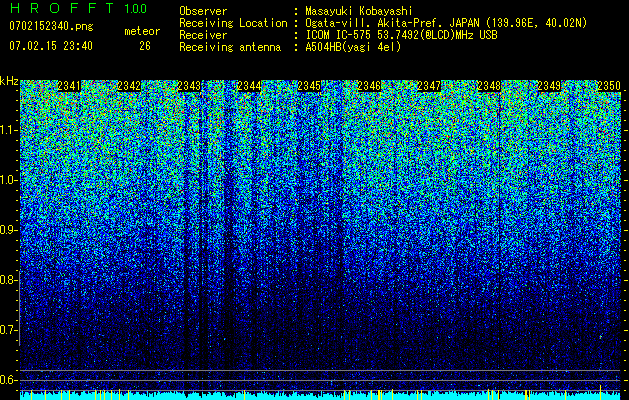
Task: Click the A504HB(yagi 4el) antenna text
Action: pos(353,47)
